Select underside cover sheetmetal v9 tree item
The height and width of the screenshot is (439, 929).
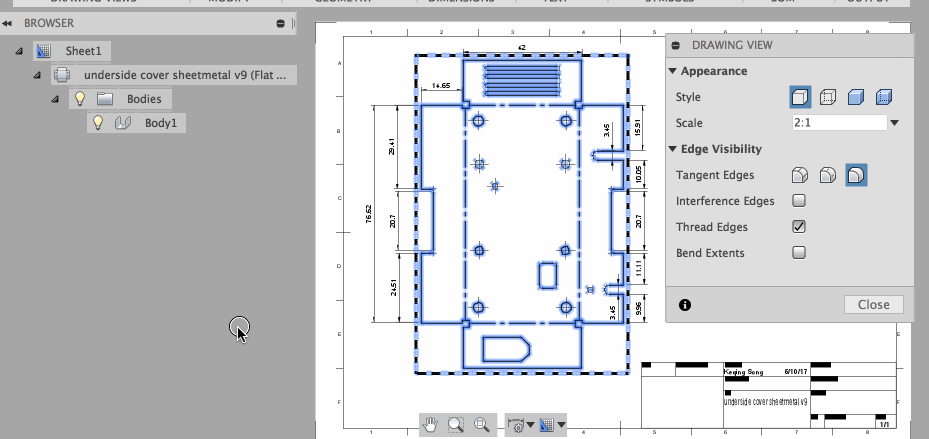(185, 75)
